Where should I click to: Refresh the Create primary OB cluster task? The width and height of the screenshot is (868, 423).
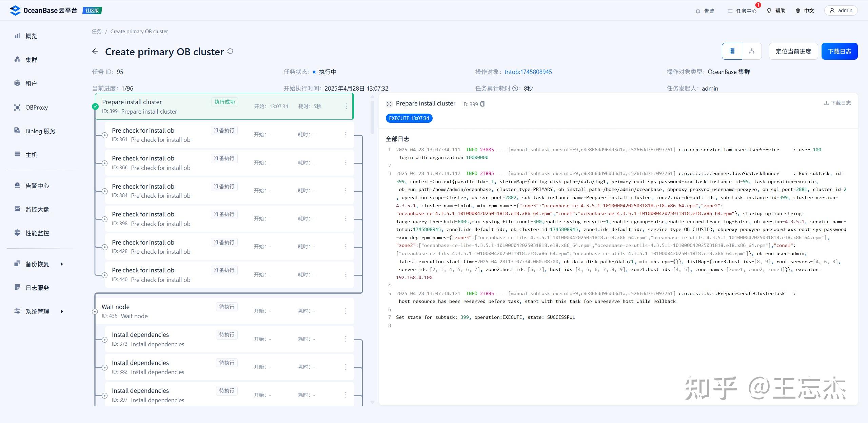[x=230, y=51]
